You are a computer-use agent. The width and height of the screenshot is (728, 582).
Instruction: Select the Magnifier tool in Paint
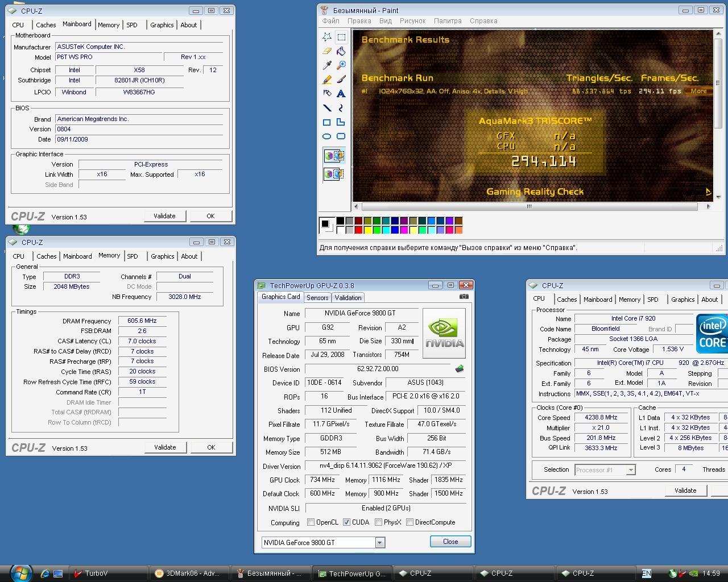tap(341, 65)
